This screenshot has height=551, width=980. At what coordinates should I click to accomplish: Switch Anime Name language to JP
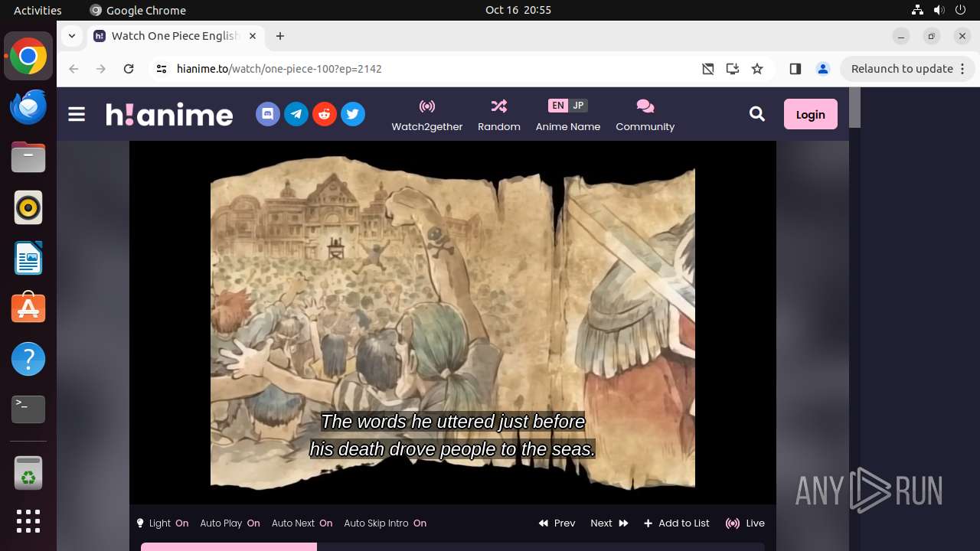[x=578, y=106]
